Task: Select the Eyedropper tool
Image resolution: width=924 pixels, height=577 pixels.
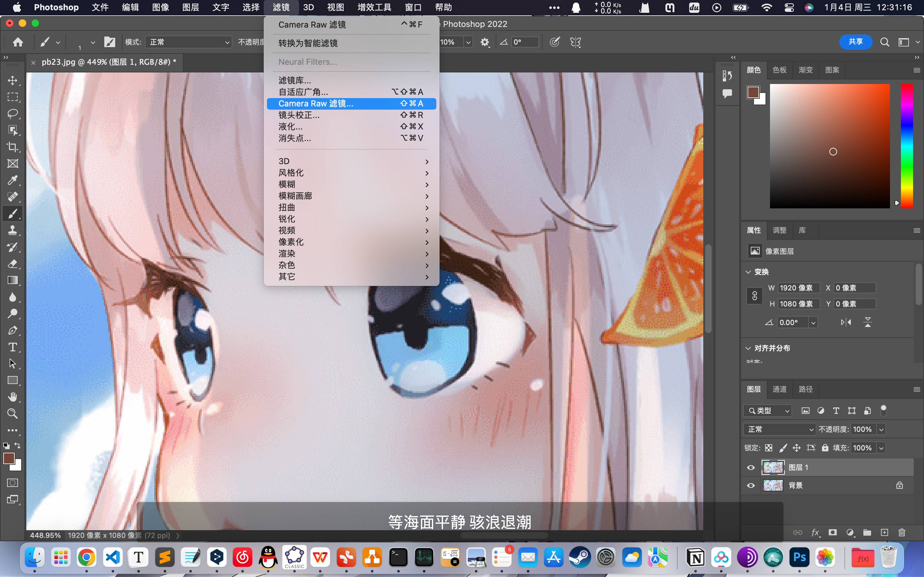Action: click(x=13, y=180)
